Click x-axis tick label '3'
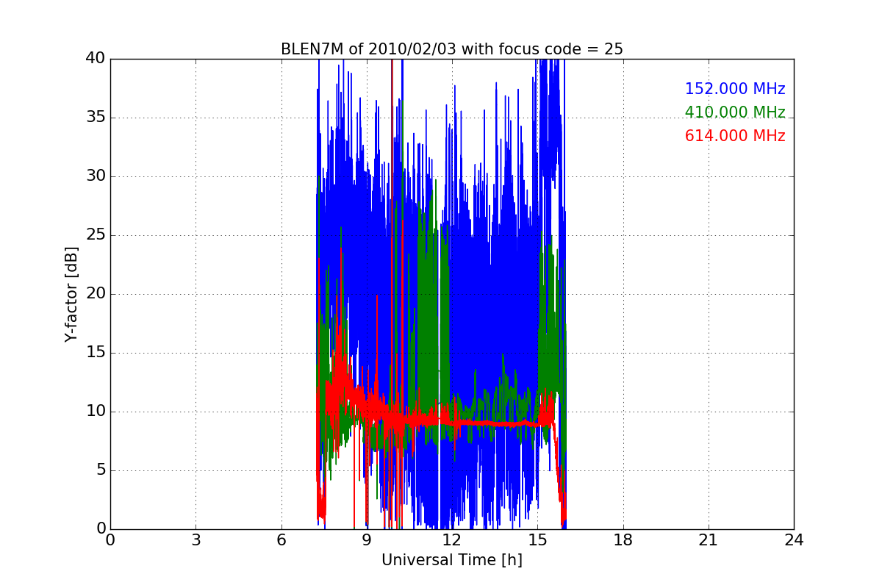 point(196,540)
